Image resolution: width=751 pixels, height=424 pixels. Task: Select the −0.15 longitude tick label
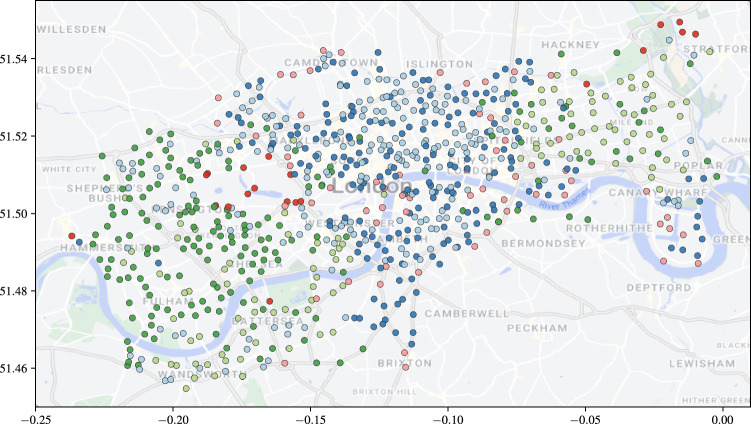click(x=310, y=420)
